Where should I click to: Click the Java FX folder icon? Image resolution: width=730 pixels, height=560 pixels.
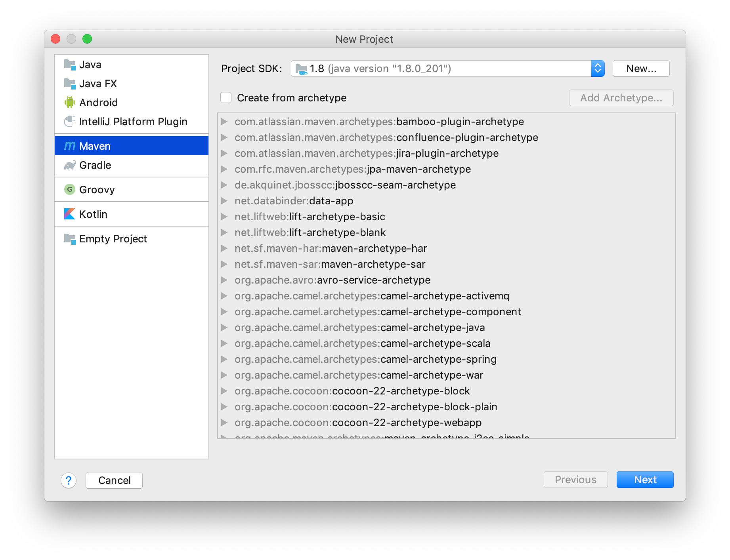click(70, 84)
